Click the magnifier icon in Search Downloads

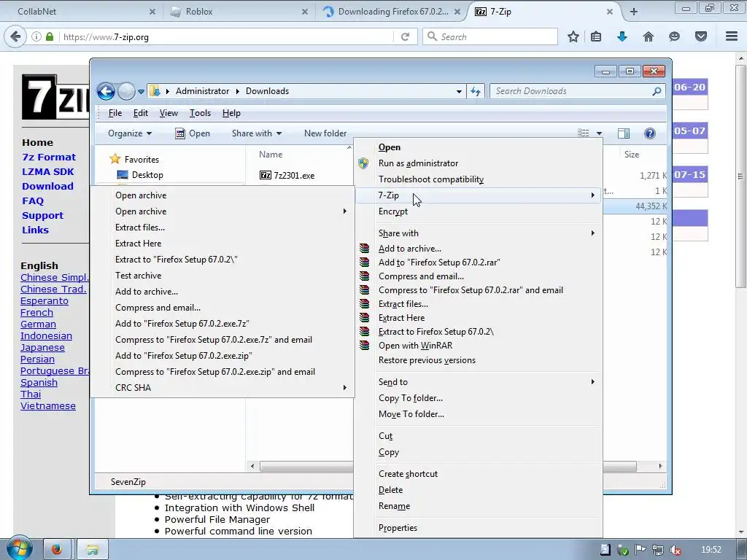click(657, 91)
